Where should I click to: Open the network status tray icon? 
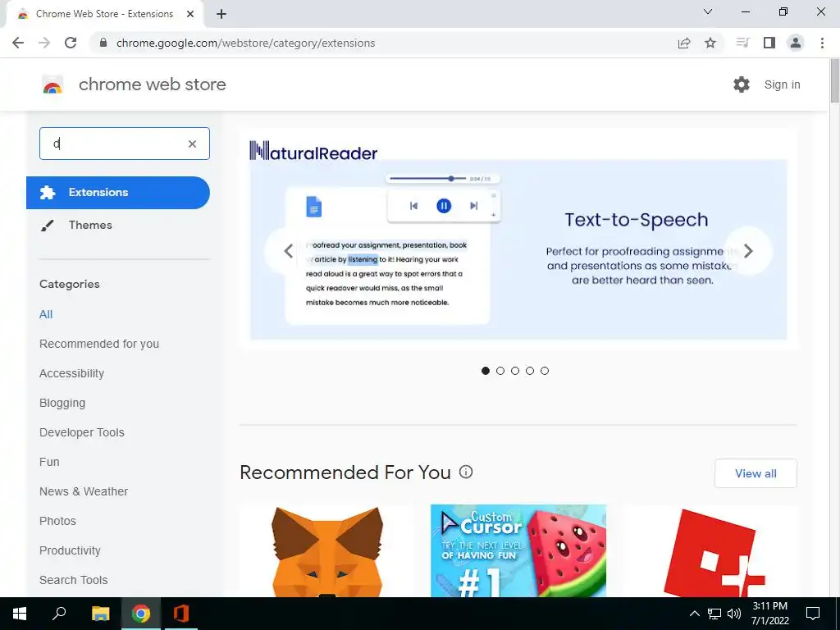[714, 614]
